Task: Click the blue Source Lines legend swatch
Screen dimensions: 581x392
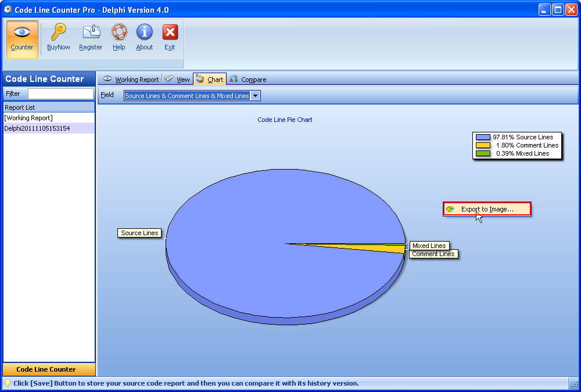Action: 483,137
